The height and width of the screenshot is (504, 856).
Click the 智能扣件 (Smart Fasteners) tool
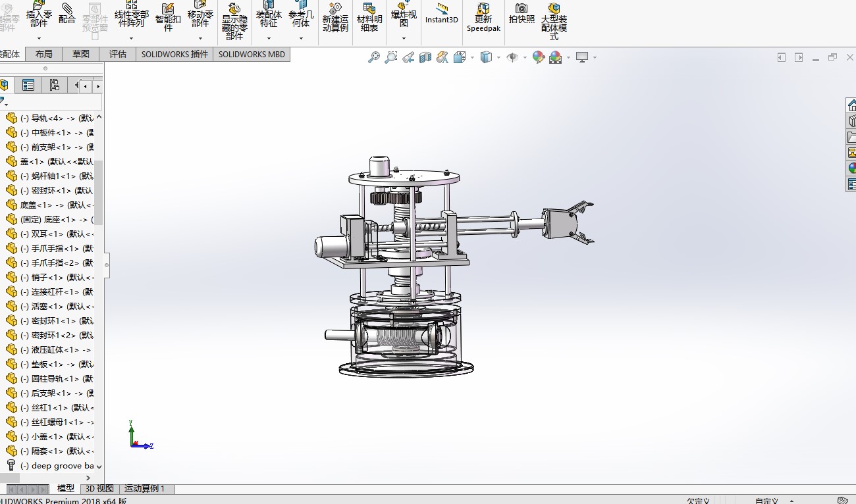(x=168, y=17)
